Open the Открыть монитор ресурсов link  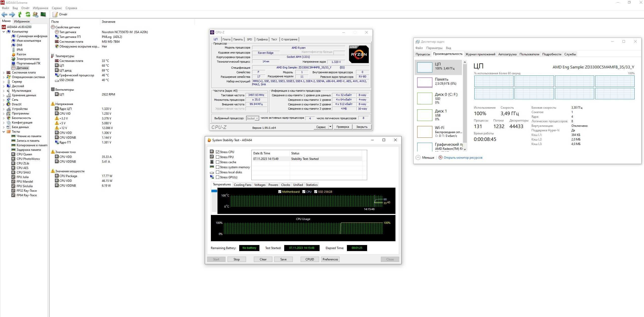pyautogui.click(x=463, y=158)
